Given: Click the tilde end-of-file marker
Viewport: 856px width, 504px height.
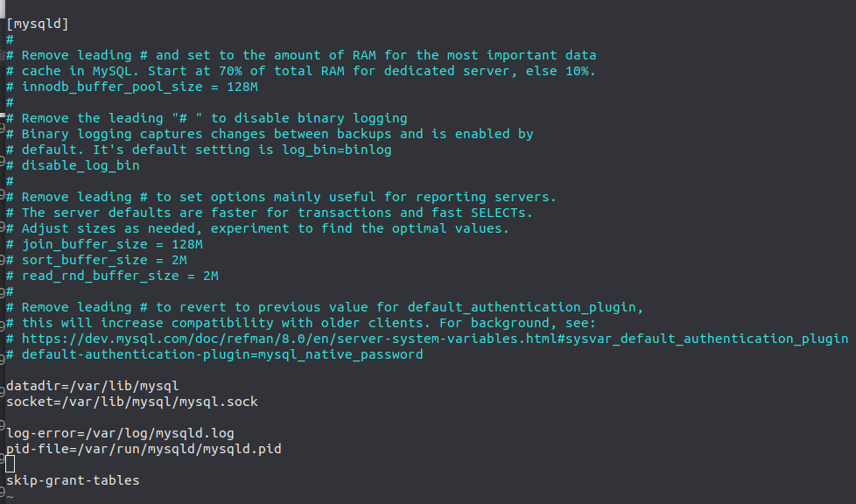Looking at the screenshot, I should tap(10, 498).
